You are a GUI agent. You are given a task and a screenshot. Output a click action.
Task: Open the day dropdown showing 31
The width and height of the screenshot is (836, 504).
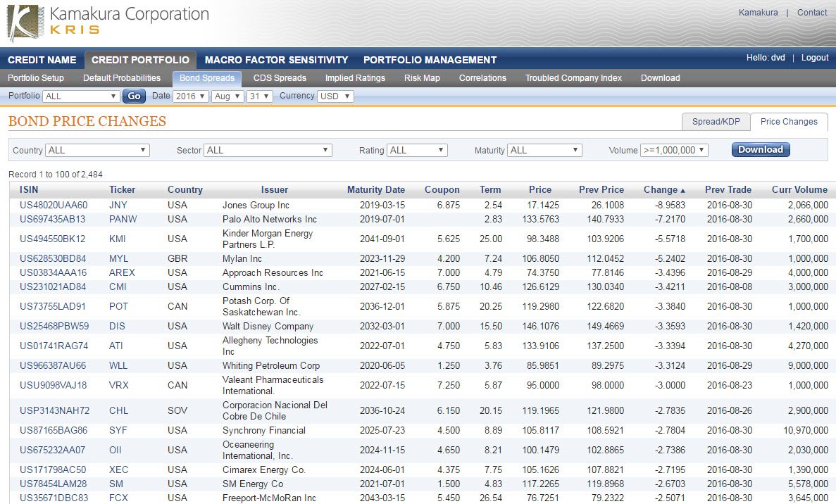pyautogui.click(x=260, y=96)
